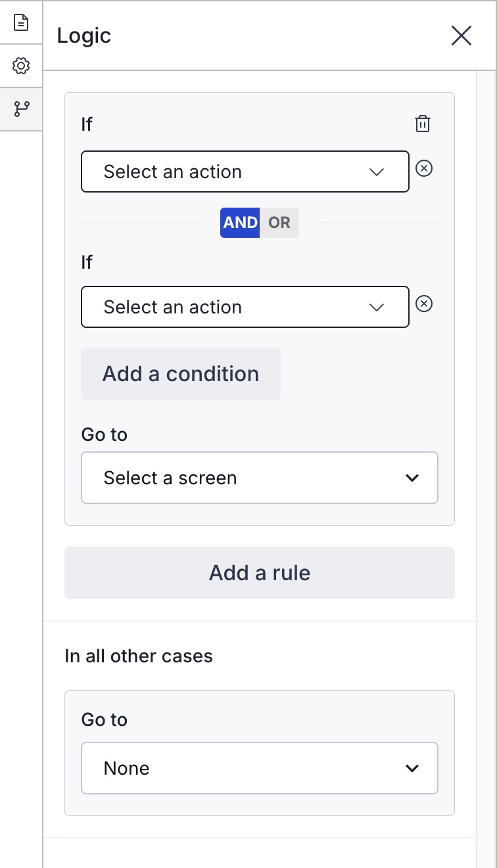
Task: Click chevron arrow of second action dropdown
Action: (377, 308)
